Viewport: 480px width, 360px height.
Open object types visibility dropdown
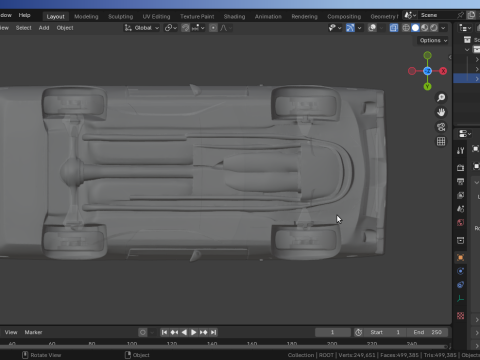335,28
